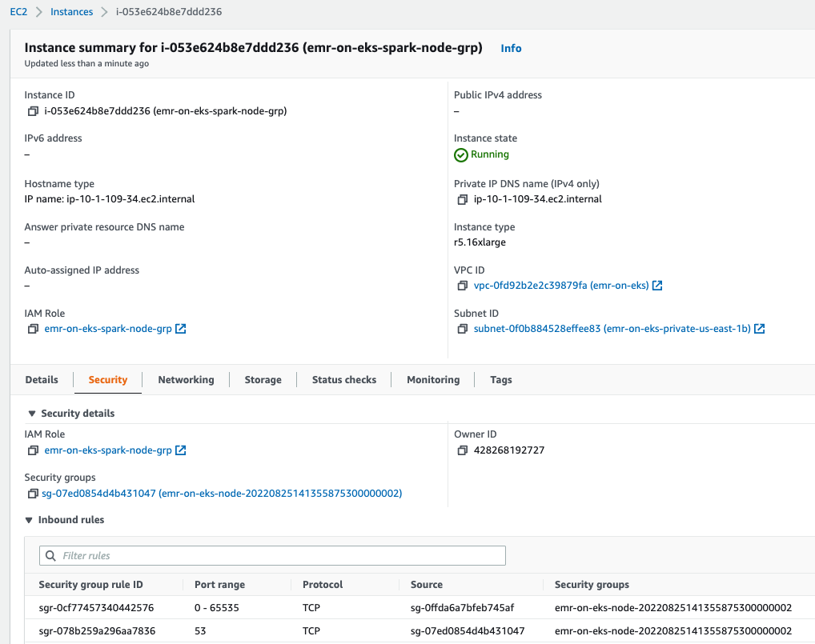The height and width of the screenshot is (644, 815).
Task: Collapse the Inbound rules section
Action: [30, 519]
